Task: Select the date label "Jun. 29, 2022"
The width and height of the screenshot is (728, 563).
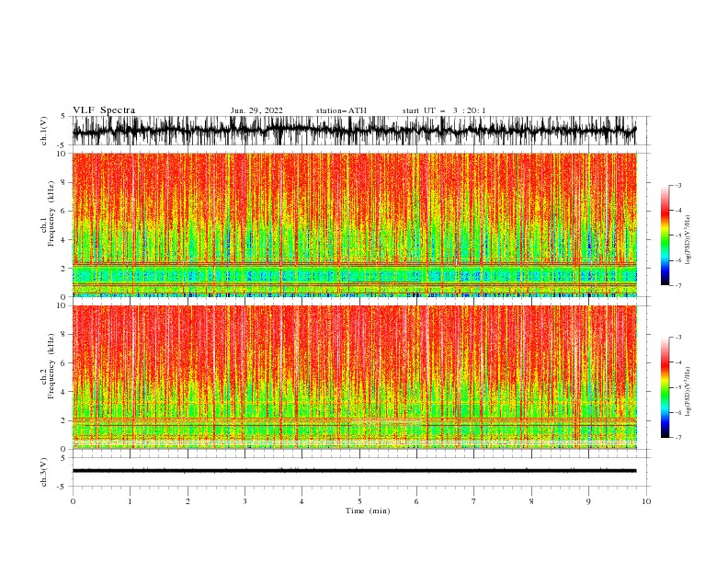Action: (x=256, y=110)
